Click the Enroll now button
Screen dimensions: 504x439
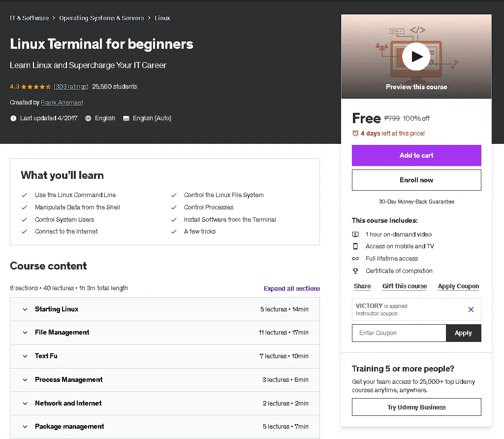[x=416, y=180]
